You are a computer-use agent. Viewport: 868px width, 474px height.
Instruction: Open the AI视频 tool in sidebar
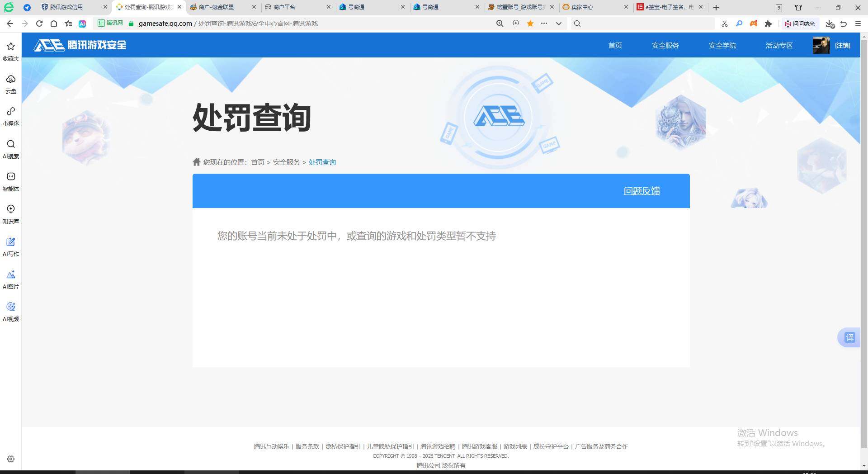[x=10, y=311]
